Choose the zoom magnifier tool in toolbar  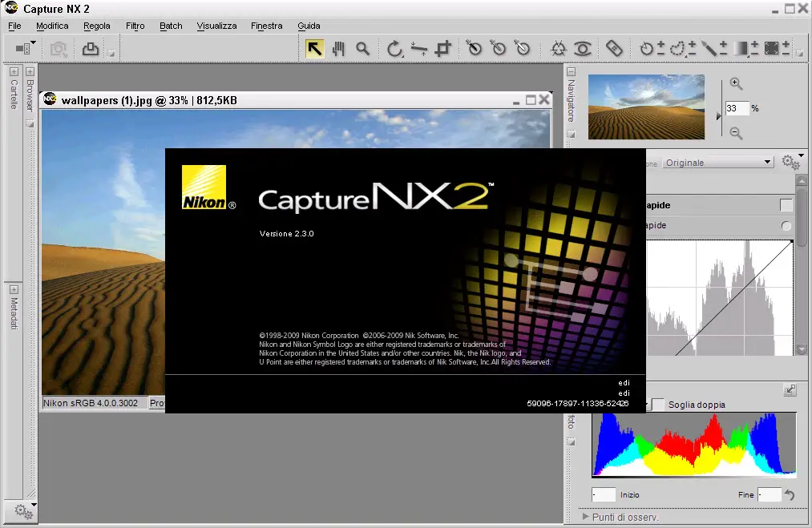tap(363, 49)
